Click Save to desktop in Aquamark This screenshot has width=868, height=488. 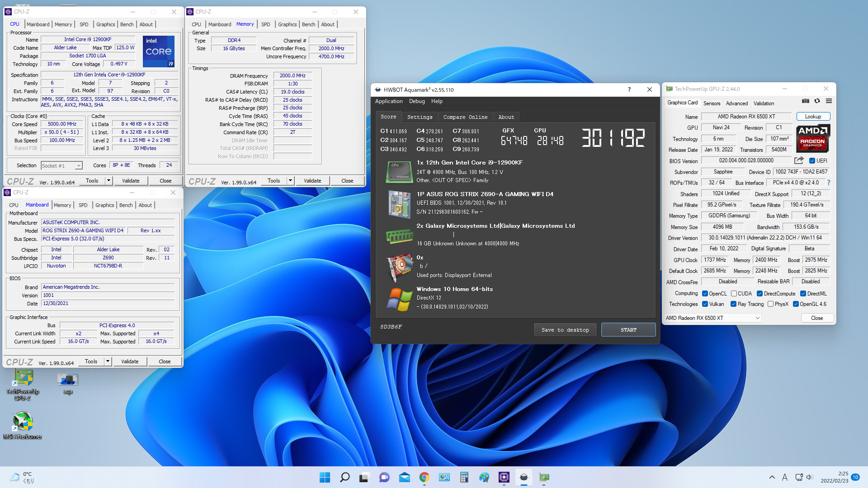pyautogui.click(x=565, y=330)
